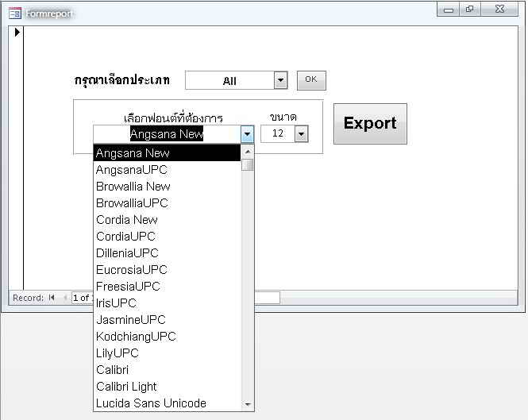
Task: Click the font list scrollbar thumb
Action: click(x=248, y=164)
